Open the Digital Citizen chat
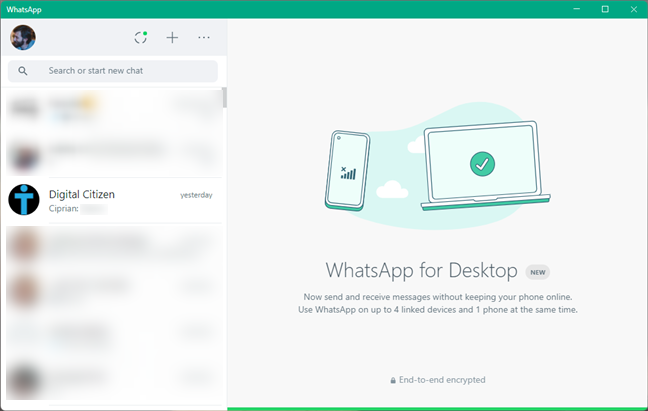This screenshot has height=411, width=648. point(114,201)
